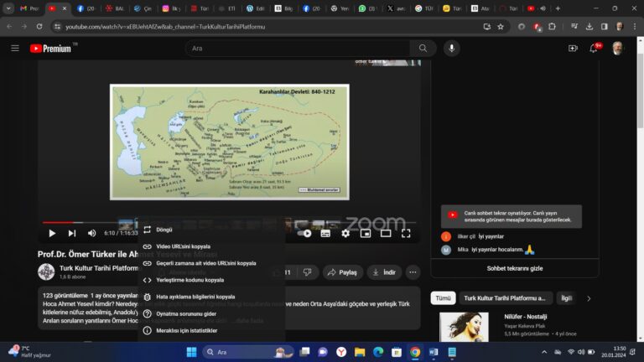Reload the page

point(39,27)
